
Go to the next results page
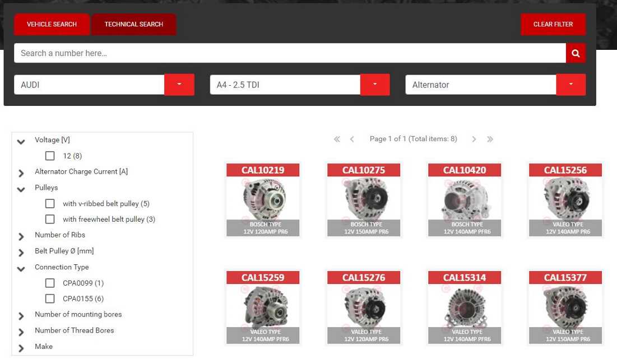point(474,139)
